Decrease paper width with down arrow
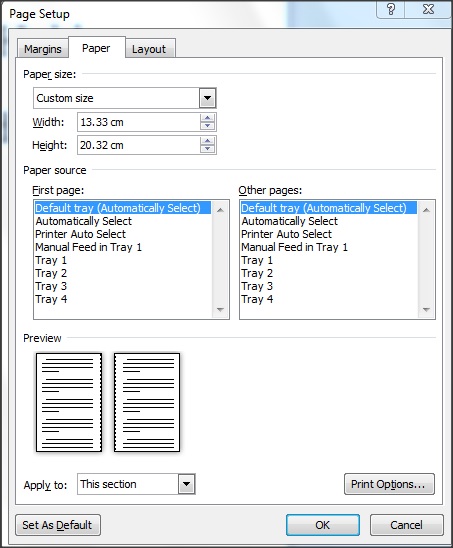Viewport: 453px width, 548px height. pos(207,126)
